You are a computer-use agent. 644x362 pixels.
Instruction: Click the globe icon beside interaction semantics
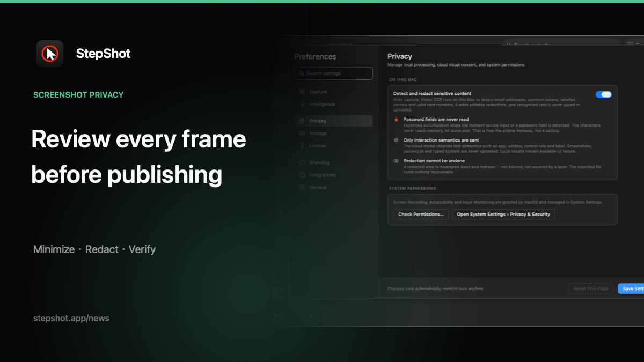tap(396, 140)
